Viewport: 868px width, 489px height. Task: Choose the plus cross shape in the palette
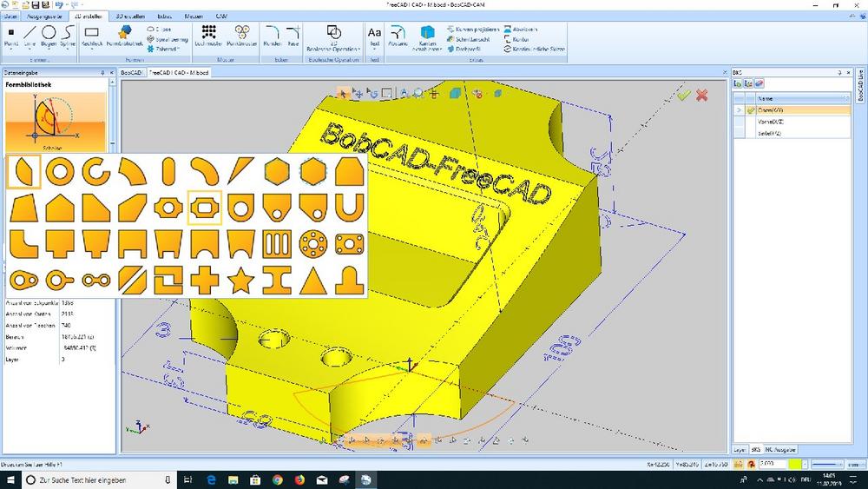[x=204, y=280]
